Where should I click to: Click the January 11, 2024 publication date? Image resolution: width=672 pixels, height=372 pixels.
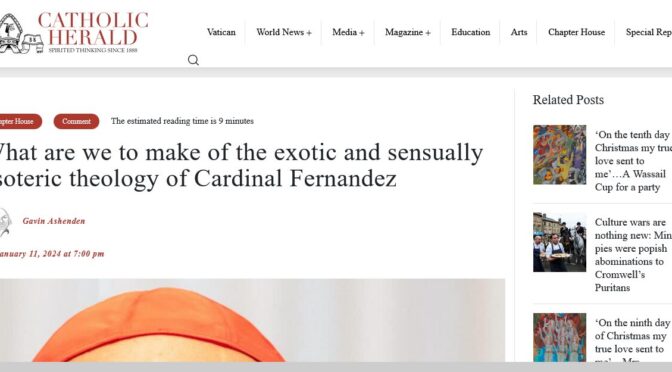[x=52, y=254]
